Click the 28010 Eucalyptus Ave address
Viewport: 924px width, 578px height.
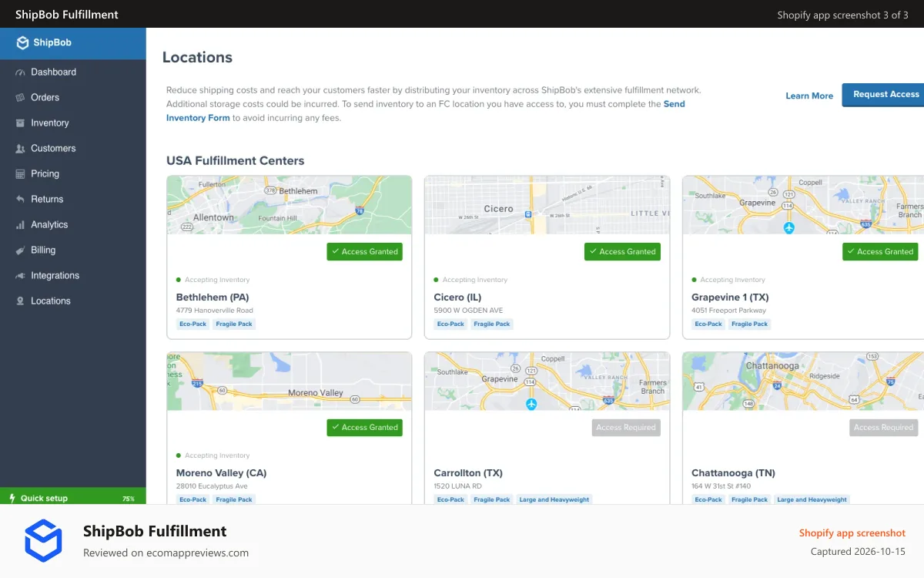pos(212,486)
